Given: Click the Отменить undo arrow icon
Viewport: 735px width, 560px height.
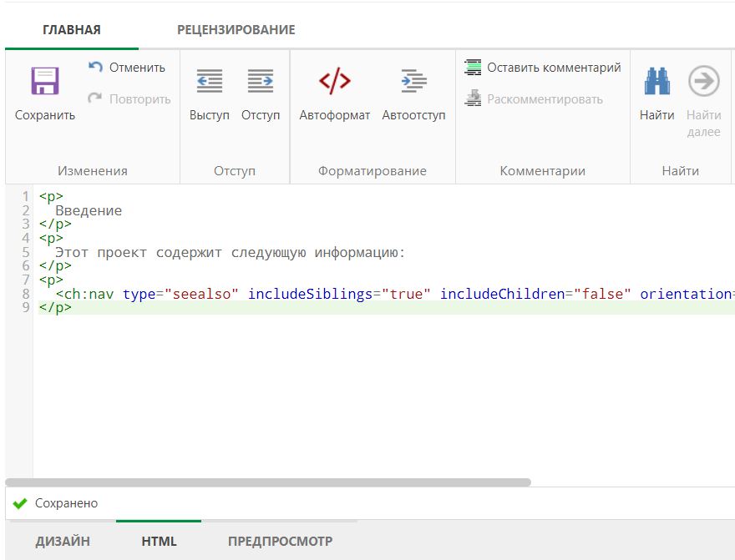Looking at the screenshot, I should click(x=94, y=67).
